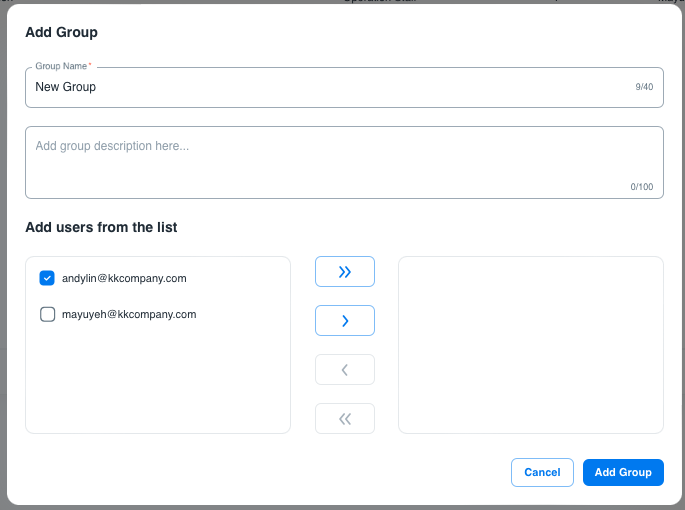The image size is (685, 510).
Task: Click the floating Group Name label
Action: click(x=62, y=66)
